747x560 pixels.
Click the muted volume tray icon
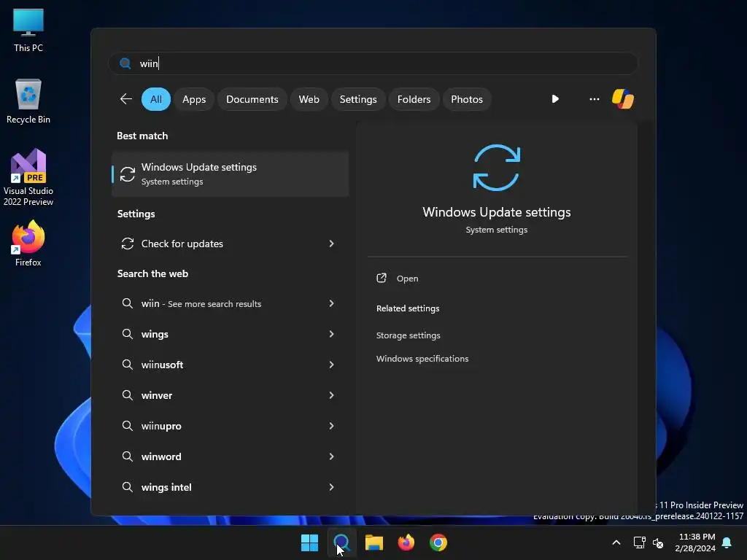point(658,542)
